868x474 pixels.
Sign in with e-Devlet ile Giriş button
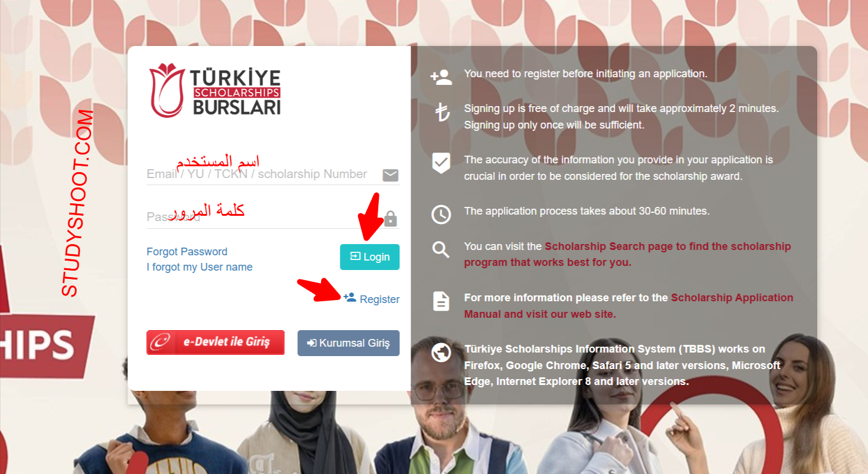(215, 343)
